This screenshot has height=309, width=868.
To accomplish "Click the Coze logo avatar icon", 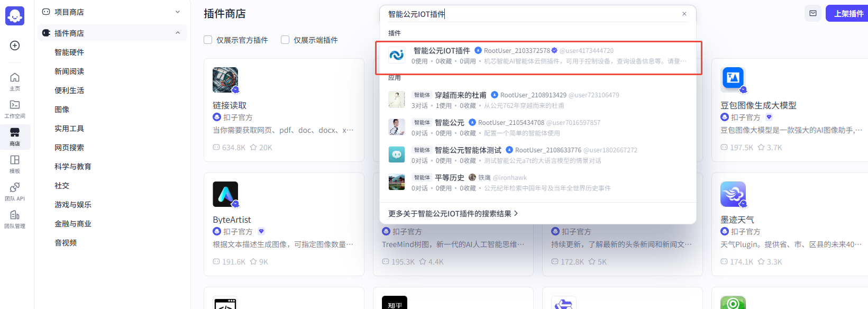I will click(x=15, y=16).
